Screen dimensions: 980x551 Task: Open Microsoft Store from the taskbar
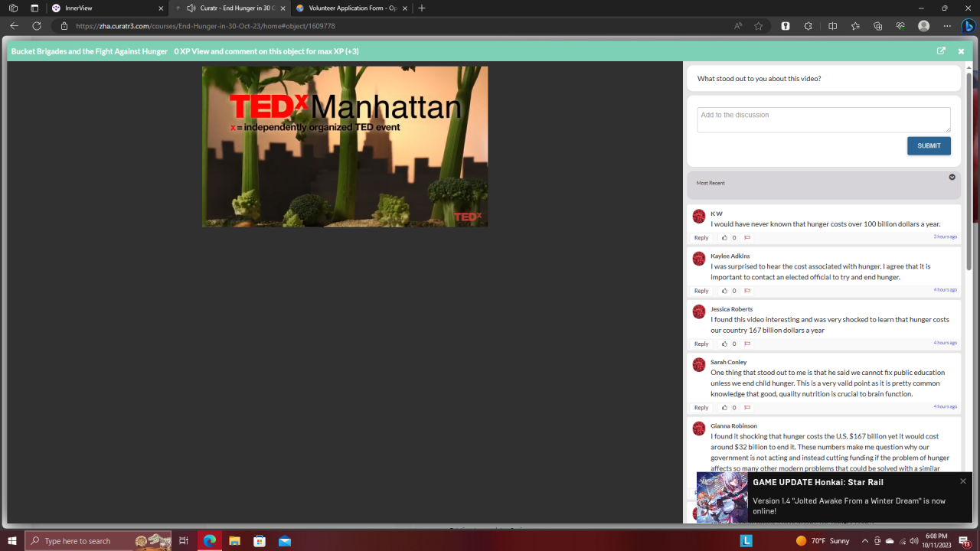coord(260,541)
